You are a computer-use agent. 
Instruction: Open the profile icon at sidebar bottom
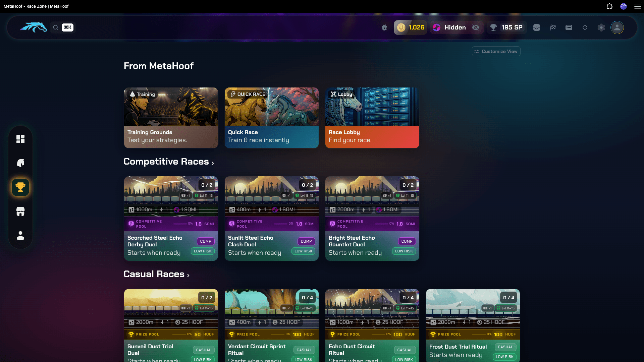pyautogui.click(x=21, y=236)
